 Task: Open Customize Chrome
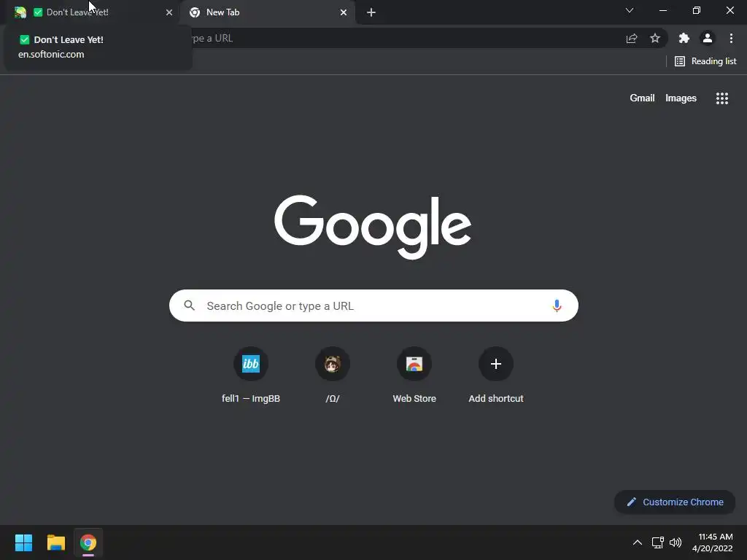(675, 502)
